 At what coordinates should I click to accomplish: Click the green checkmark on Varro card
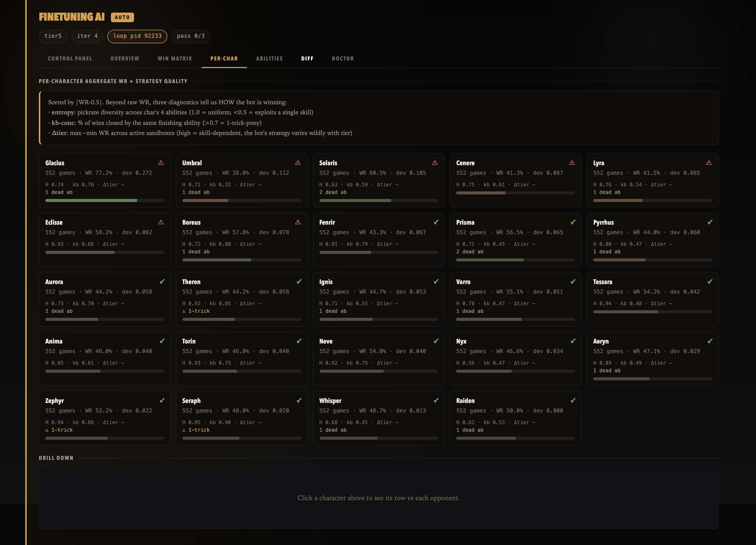(573, 282)
